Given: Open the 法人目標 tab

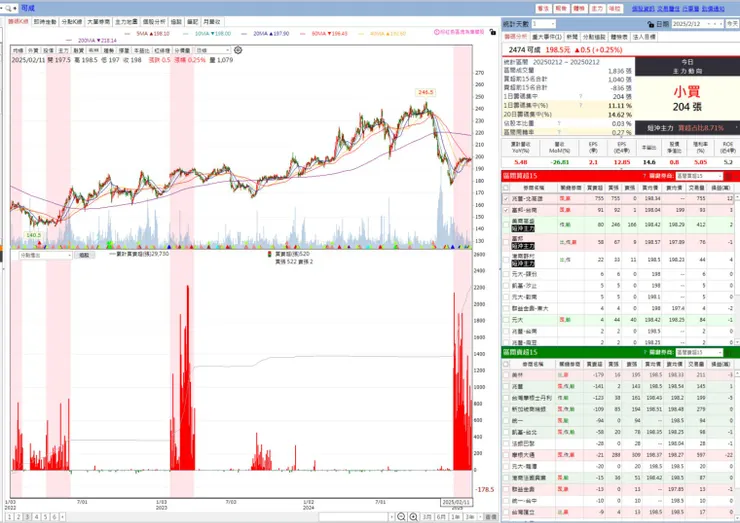Looking at the screenshot, I should tap(644, 37).
